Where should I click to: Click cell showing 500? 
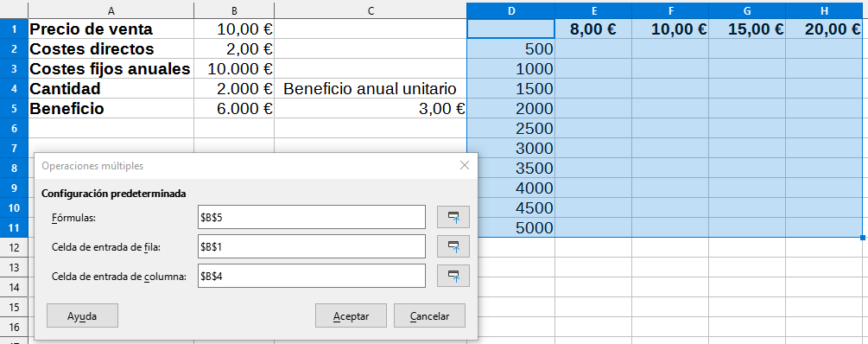pos(511,48)
